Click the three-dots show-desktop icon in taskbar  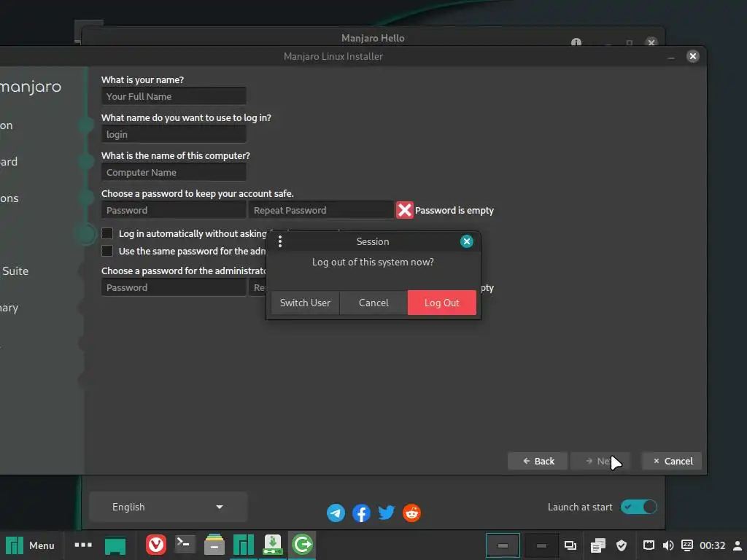click(83, 545)
